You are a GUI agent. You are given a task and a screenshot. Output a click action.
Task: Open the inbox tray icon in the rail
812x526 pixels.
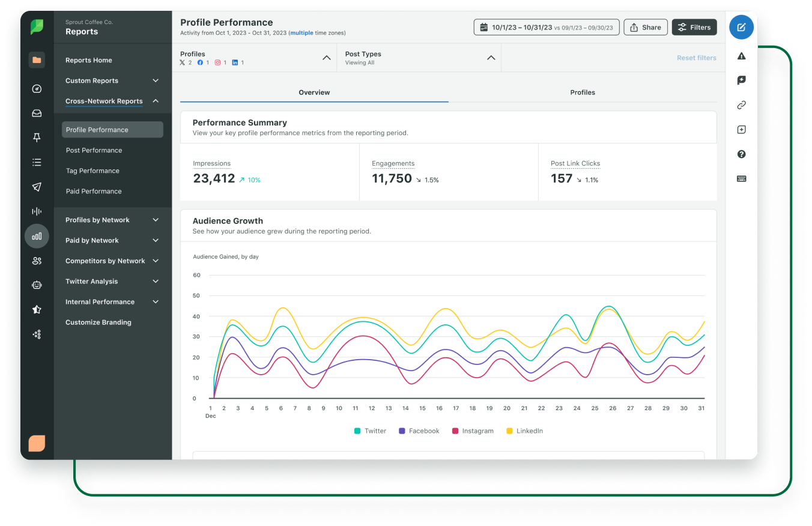click(x=37, y=113)
